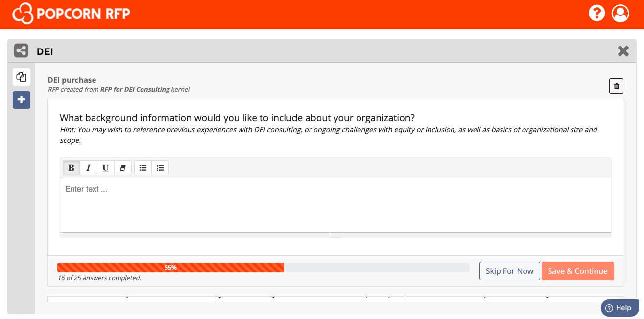Grab the editor resize handle
The width and height of the screenshot is (644, 319).
[335, 235]
